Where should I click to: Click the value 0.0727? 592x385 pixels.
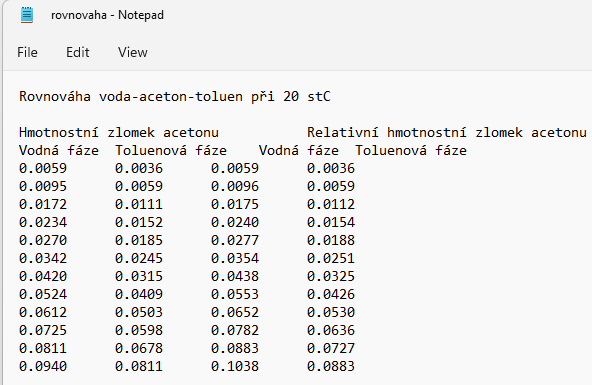coord(331,348)
